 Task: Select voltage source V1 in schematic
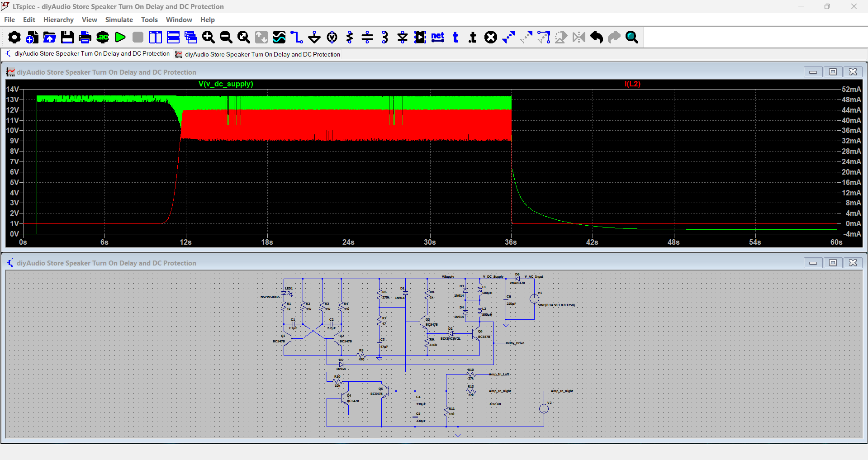534,299
